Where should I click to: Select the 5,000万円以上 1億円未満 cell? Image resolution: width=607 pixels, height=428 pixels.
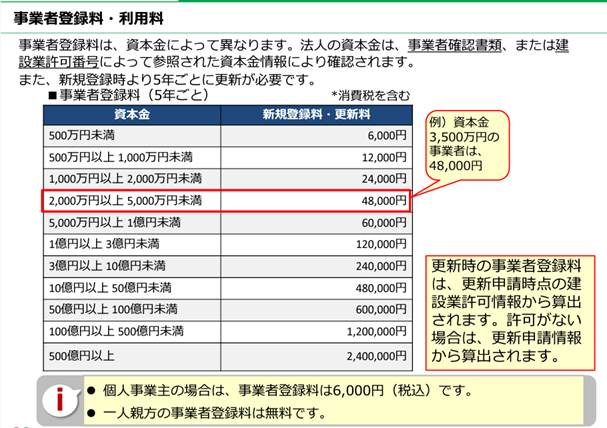point(132,223)
